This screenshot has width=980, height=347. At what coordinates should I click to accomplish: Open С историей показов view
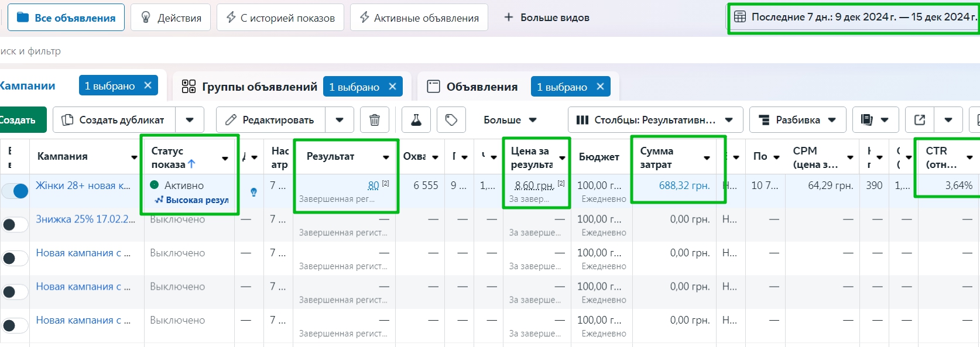coord(280,18)
